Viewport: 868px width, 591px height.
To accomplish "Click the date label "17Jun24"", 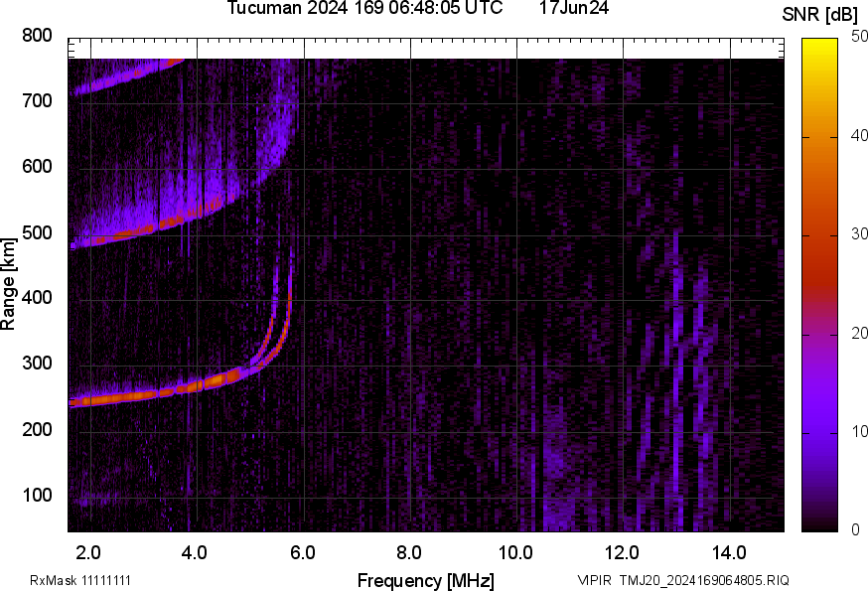I will tap(573, 8).
